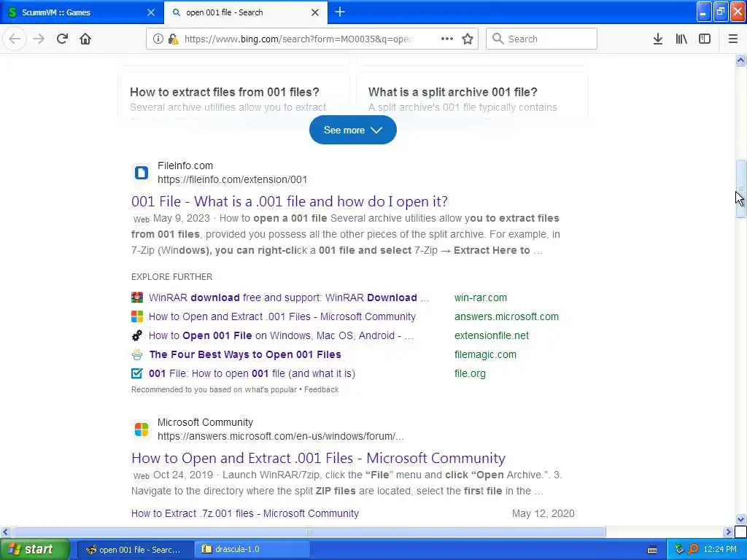Viewport: 747px width, 560px height.
Task: Open the drascula-1.0 taskbar window
Action: pyautogui.click(x=252, y=550)
